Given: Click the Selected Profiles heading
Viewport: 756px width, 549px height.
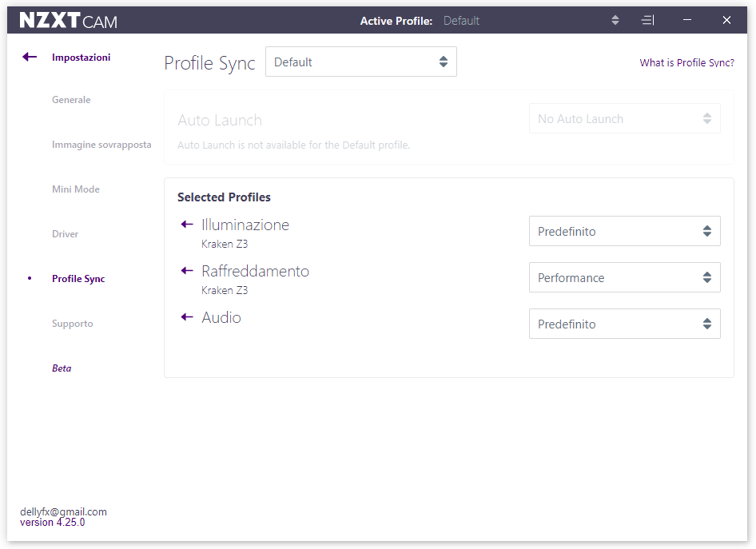Looking at the screenshot, I should (x=225, y=197).
